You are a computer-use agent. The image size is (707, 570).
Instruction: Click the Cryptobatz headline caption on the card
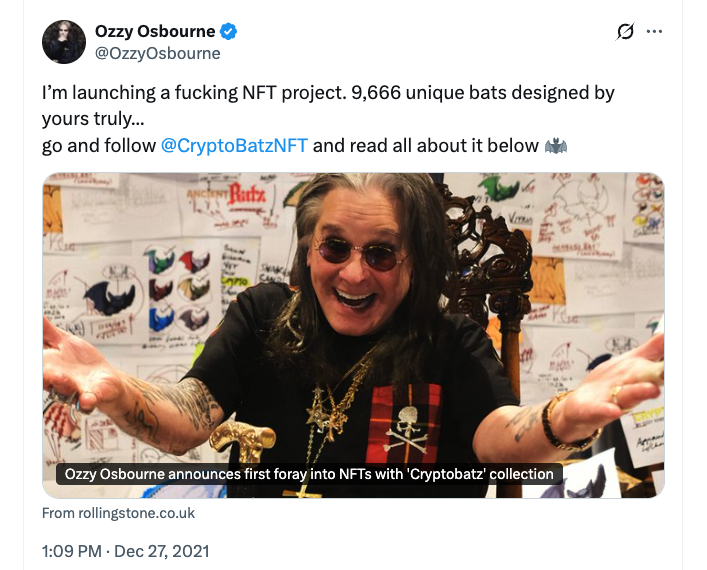pos(308,474)
